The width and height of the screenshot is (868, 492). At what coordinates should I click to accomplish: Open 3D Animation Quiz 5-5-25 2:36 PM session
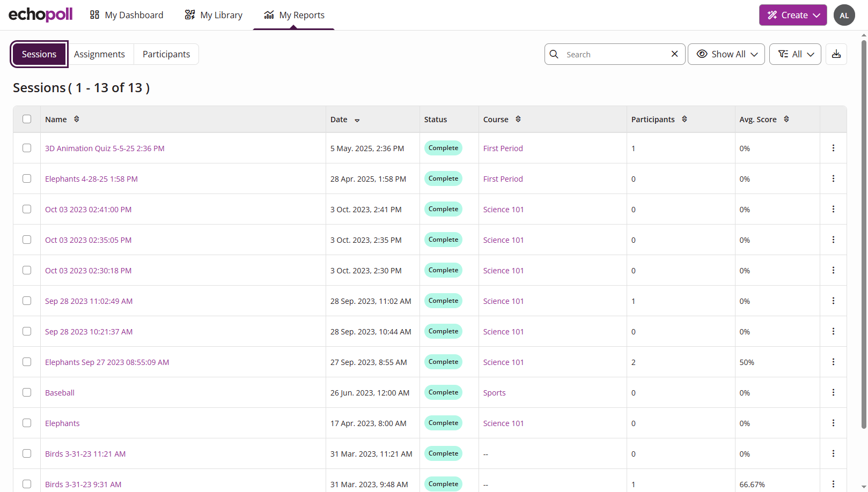click(105, 148)
